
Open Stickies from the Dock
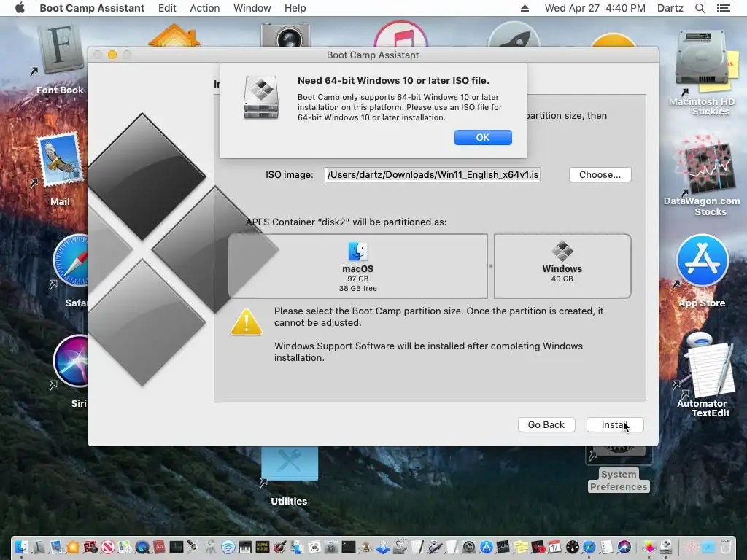521,548
